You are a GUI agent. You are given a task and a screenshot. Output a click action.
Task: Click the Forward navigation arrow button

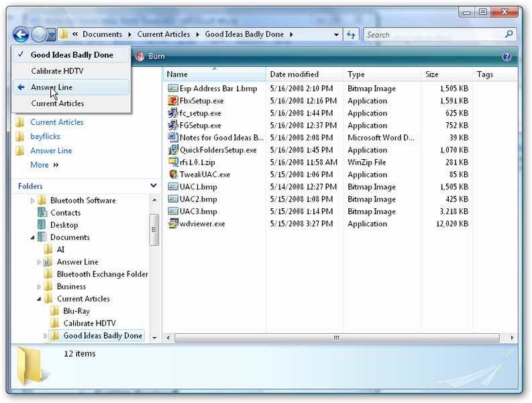tap(39, 34)
